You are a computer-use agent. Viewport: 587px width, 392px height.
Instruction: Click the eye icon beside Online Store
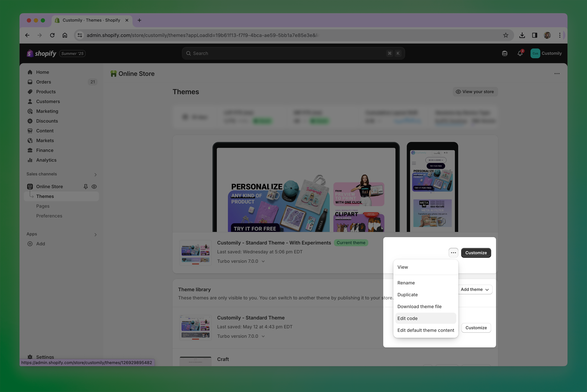point(94,187)
